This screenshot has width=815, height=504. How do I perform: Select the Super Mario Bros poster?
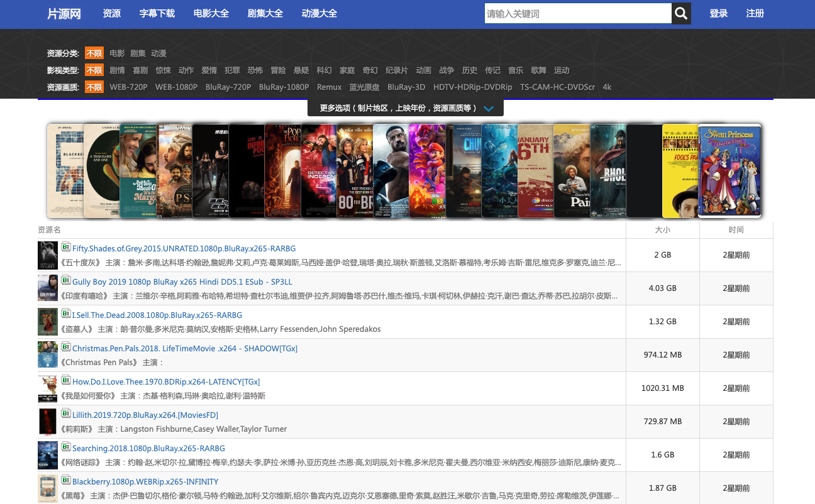(427, 171)
